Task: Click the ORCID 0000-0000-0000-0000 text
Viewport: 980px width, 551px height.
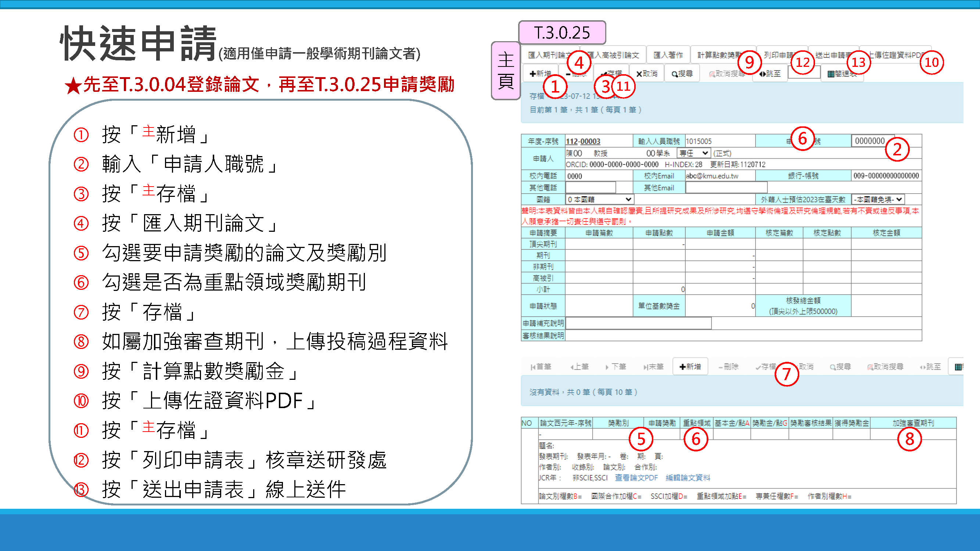Action: tap(612, 165)
